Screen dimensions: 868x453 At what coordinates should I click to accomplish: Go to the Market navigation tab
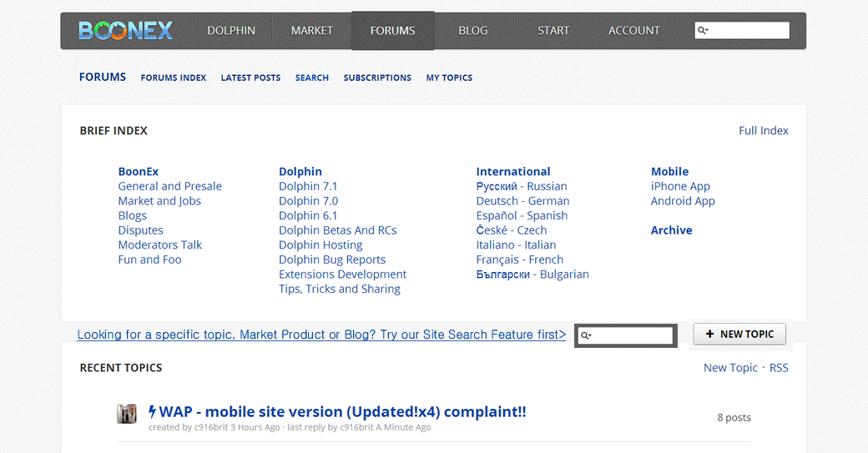tap(311, 31)
